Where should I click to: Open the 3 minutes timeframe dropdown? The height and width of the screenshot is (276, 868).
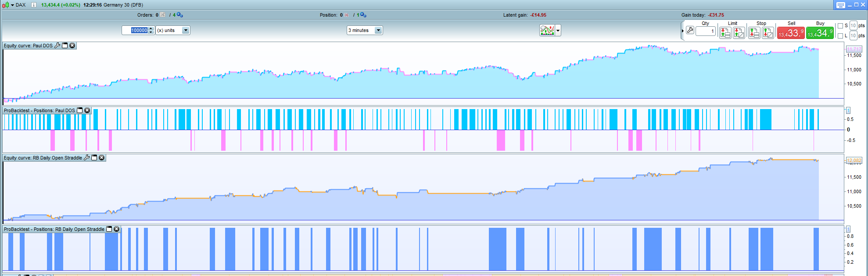click(378, 30)
